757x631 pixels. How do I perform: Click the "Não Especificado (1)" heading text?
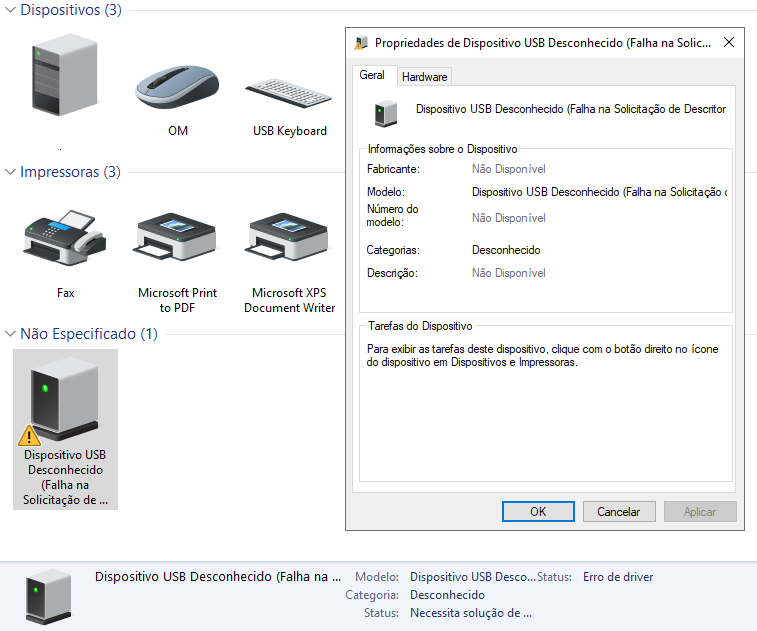89,334
